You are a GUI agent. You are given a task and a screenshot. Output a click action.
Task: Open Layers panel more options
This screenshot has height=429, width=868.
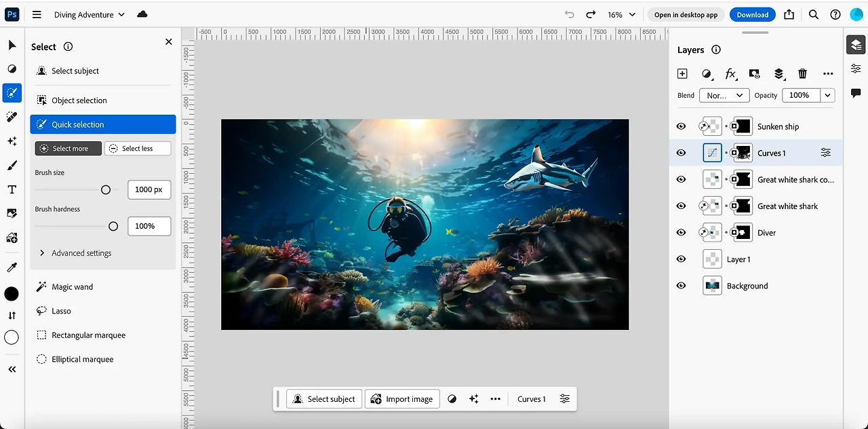coord(828,73)
